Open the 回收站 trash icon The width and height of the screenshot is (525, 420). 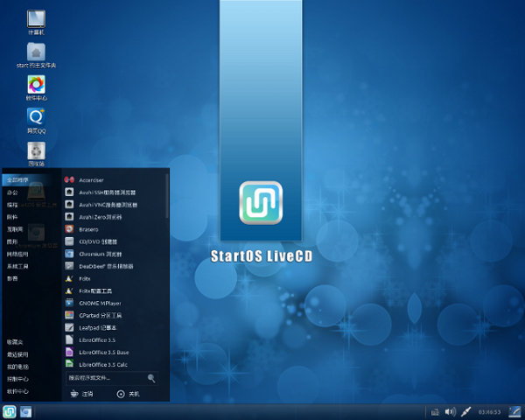(36, 150)
